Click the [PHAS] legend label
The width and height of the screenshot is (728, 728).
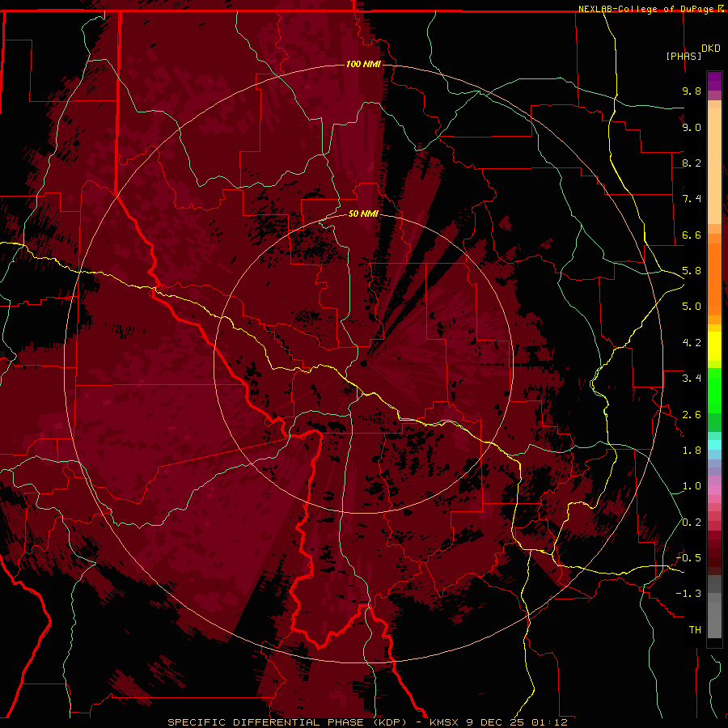(684, 56)
